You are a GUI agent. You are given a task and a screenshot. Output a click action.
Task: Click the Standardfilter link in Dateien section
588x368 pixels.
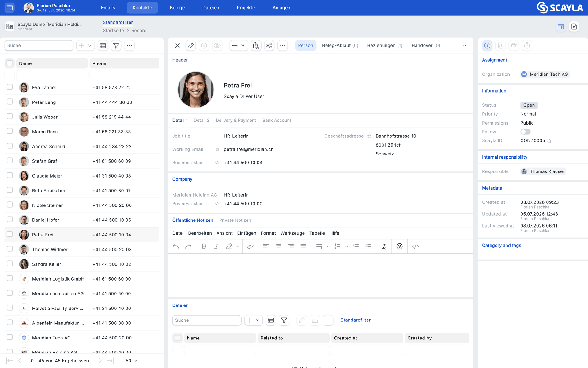(356, 320)
